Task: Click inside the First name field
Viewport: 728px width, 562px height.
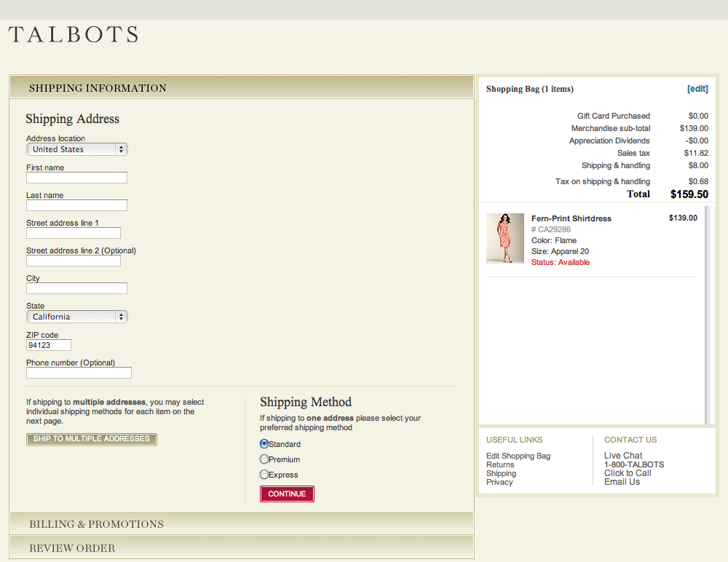Action: pos(76,177)
